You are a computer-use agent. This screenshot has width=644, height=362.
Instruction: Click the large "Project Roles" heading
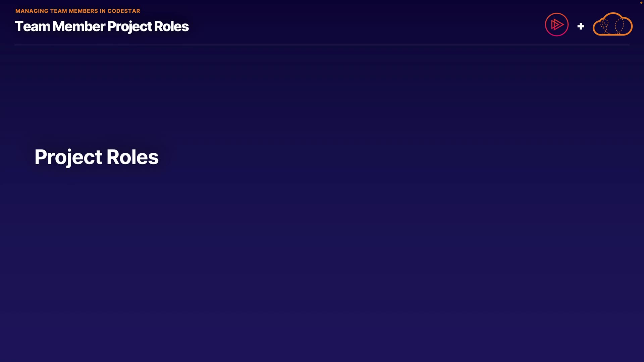point(97,157)
